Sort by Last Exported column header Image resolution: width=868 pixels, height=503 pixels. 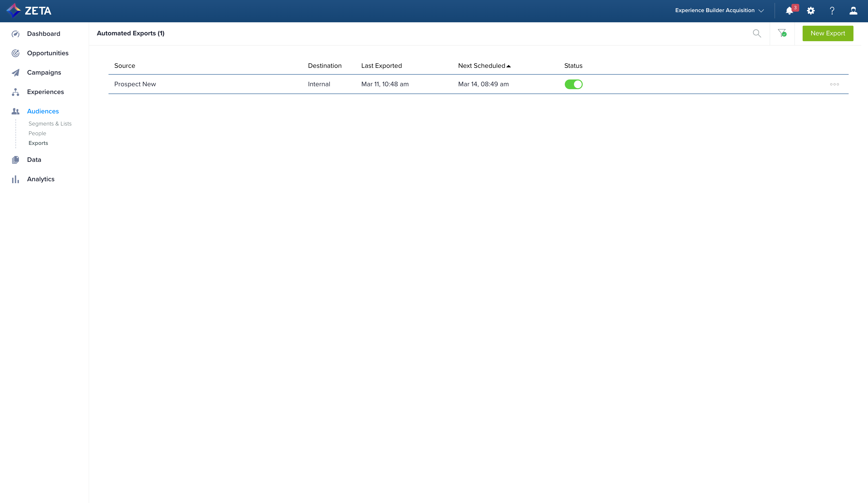(381, 66)
